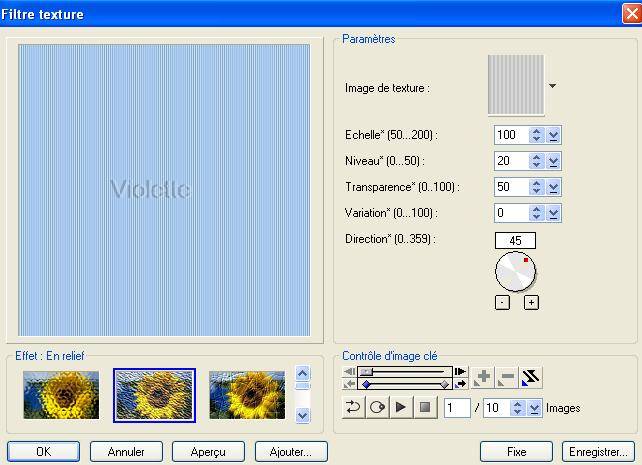
Task: Open the texture image dropdown arrow
Action: [552, 87]
